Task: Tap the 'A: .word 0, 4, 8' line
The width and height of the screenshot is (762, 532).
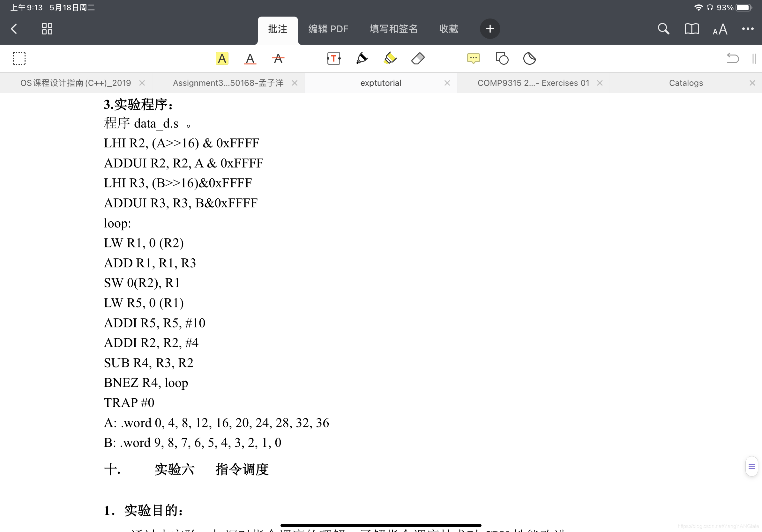Action: pyautogui.click(x=216, y=423)
